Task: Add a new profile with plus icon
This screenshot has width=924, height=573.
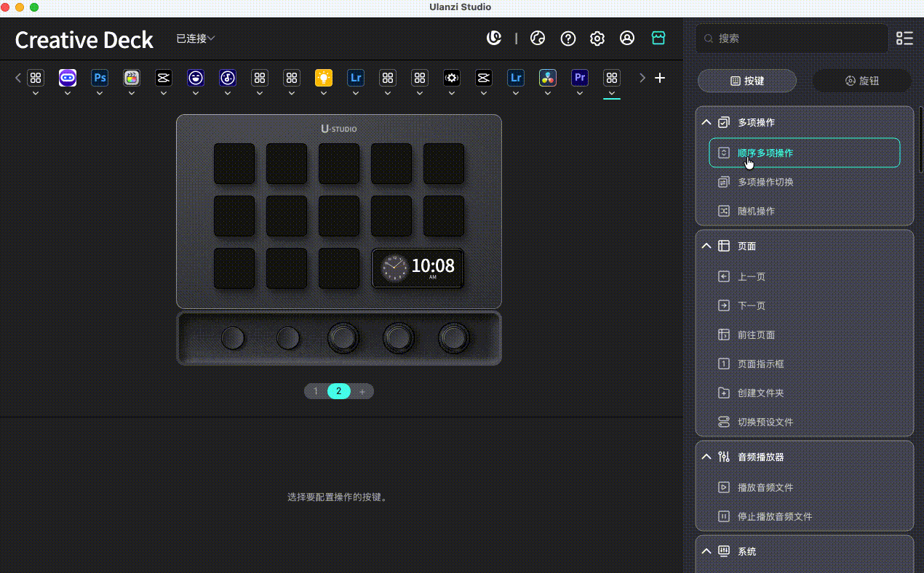Action: click(x=660, y=78)
